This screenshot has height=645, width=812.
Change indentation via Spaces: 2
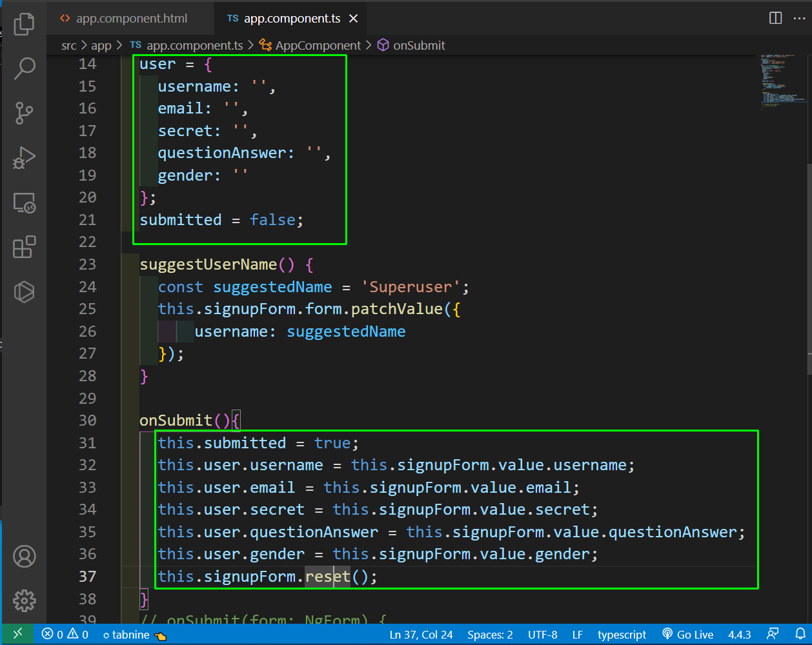point(490,635)
